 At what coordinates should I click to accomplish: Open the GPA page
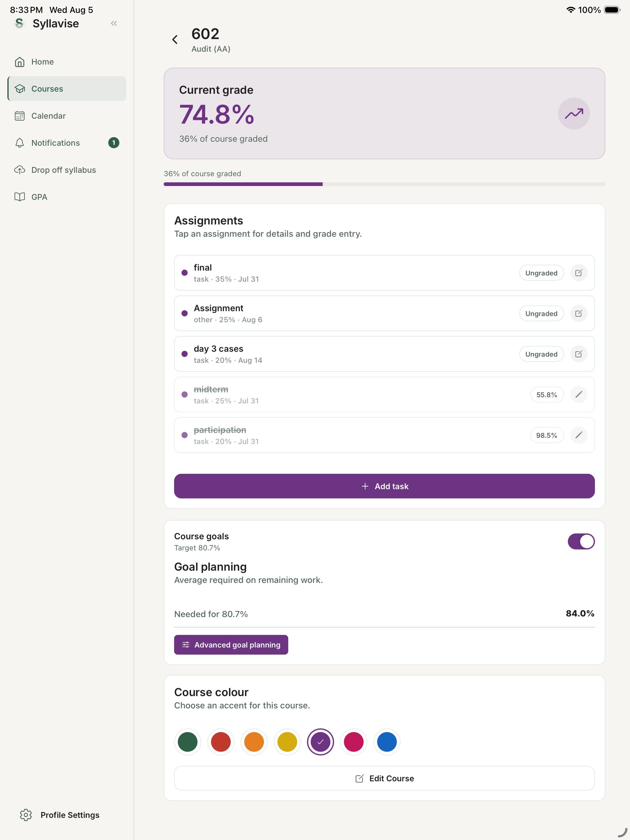tap(67, 197)
